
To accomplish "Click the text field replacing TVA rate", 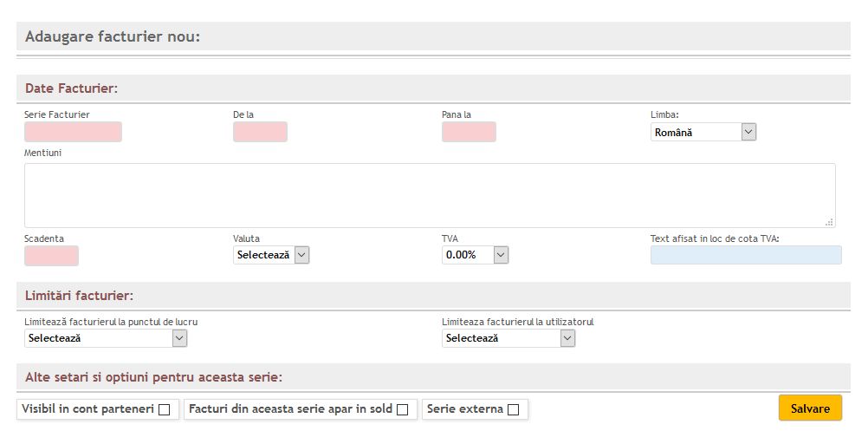I will click(x=745, y=255).
